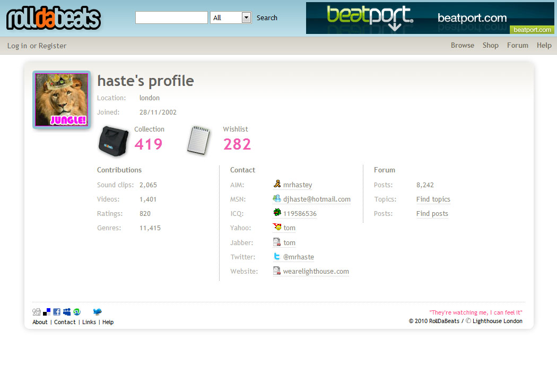Click into the search text field
This screenshot has width=557, height=392.
click(x=171, y=18)
